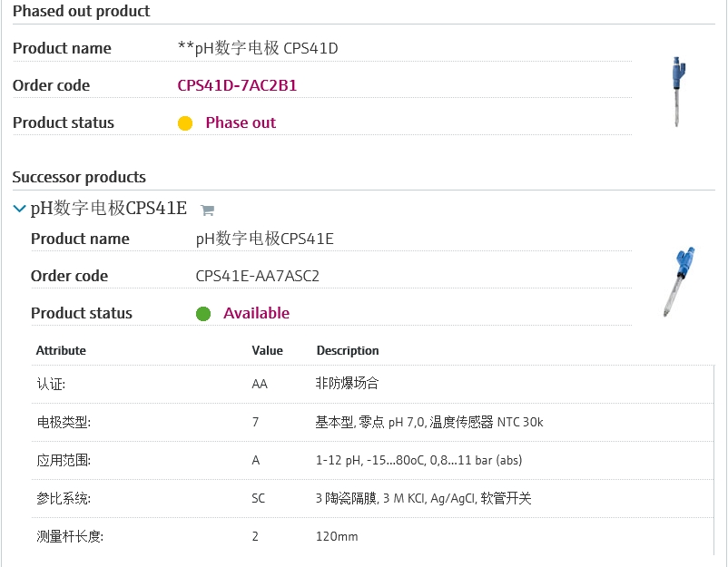Click the Attribute column header
Viewport: 728px width, 567px height.
pos(61,350)
